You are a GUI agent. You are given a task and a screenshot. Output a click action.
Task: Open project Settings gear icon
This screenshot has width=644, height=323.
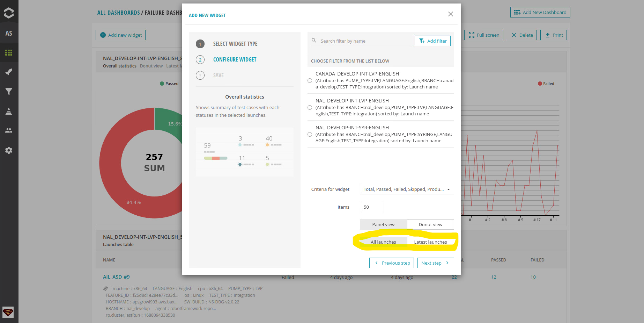[x=9, y=150]
